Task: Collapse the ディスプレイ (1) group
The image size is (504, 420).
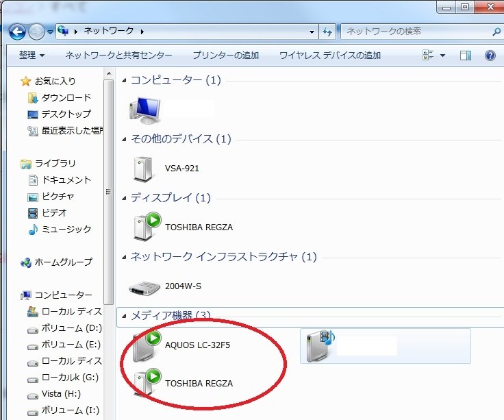Action: pyautogui.click(x=124, y=198)
